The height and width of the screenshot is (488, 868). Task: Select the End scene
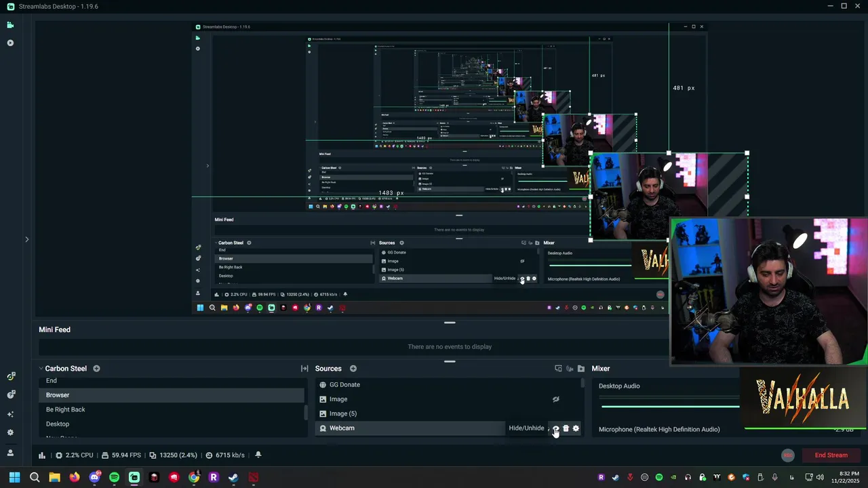172,381
